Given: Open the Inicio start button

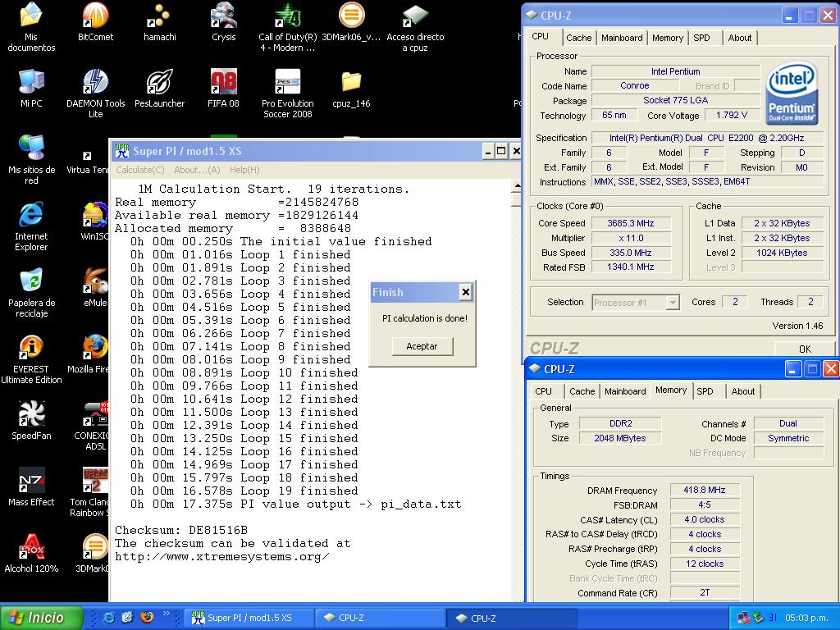Looking at the screenshot, I should click(41, 617).
